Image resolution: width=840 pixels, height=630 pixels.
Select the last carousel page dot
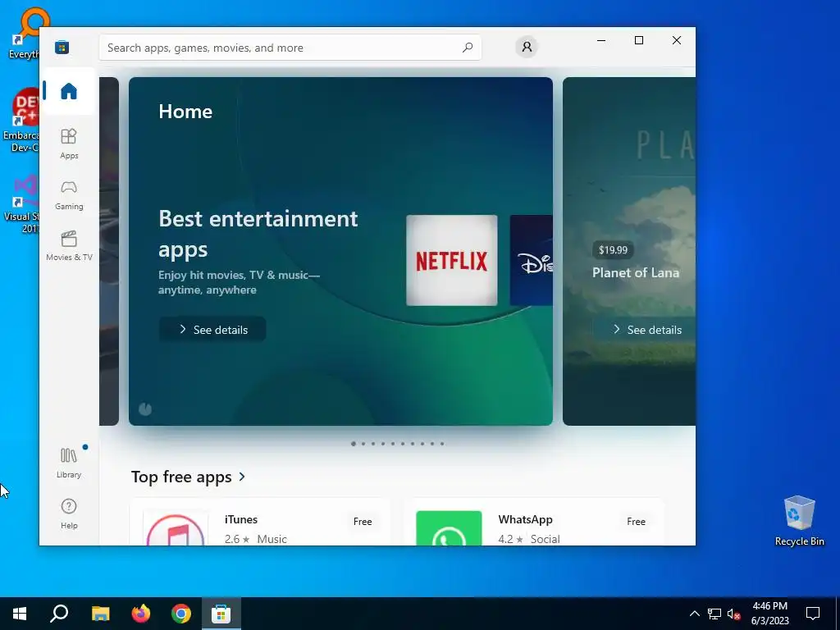point(442,444)
